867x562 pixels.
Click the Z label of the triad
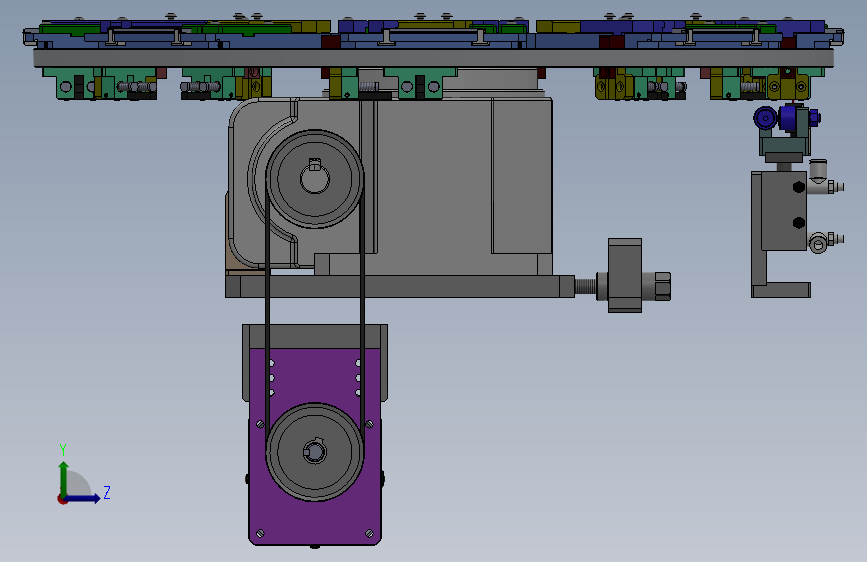(107, 492)
